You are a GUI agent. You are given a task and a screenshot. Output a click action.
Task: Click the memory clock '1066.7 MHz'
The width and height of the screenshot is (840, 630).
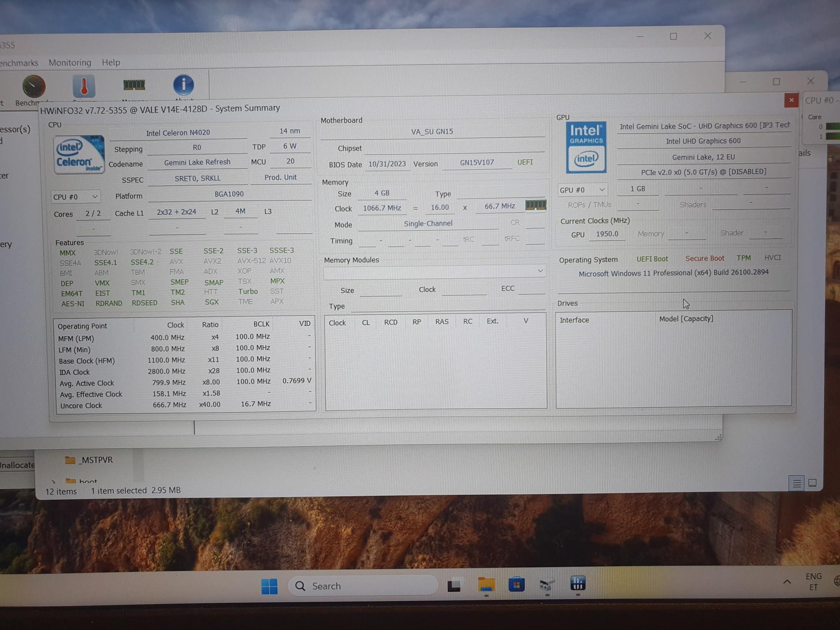coord(382,208)
